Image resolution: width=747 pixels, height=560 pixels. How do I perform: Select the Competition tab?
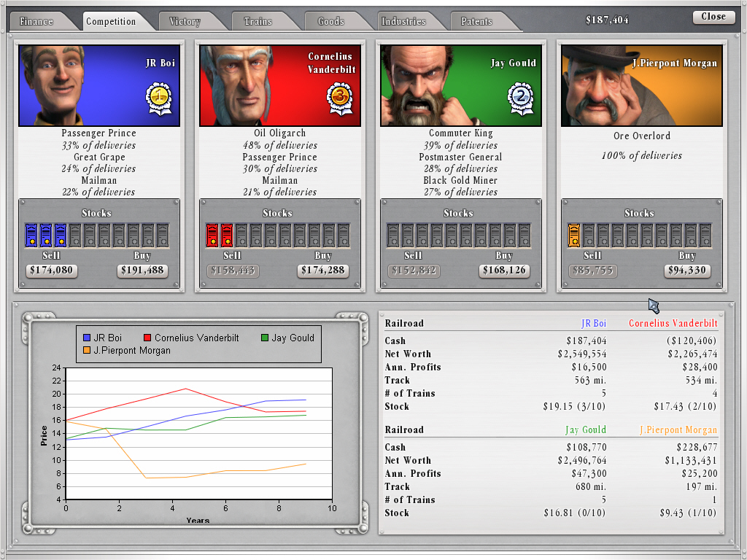[x=111, y=21]
